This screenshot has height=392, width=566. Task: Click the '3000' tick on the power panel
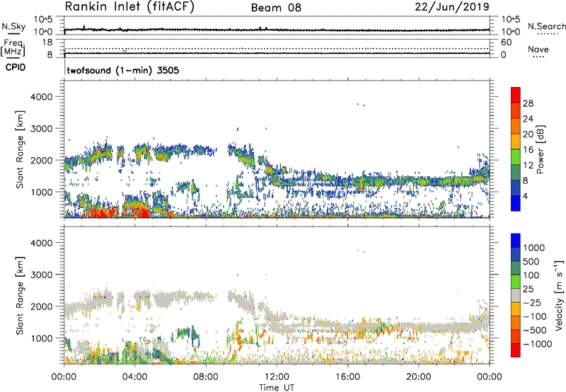(41, 129)
